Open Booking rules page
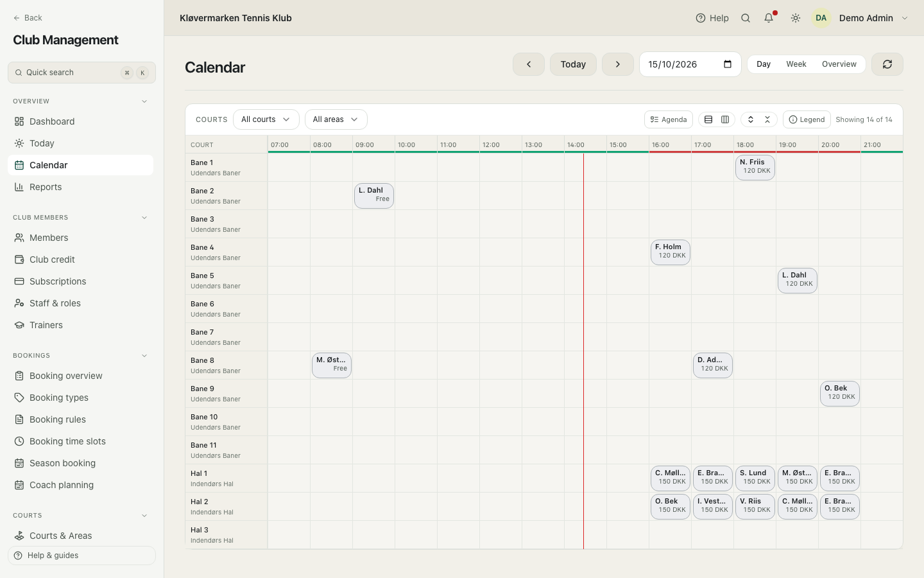This screenshot has height=578, width=924. click(x=80, y=419)
